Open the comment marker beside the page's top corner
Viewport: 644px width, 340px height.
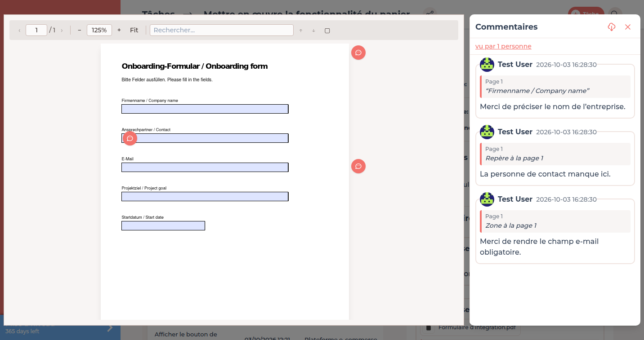(358, 53)
